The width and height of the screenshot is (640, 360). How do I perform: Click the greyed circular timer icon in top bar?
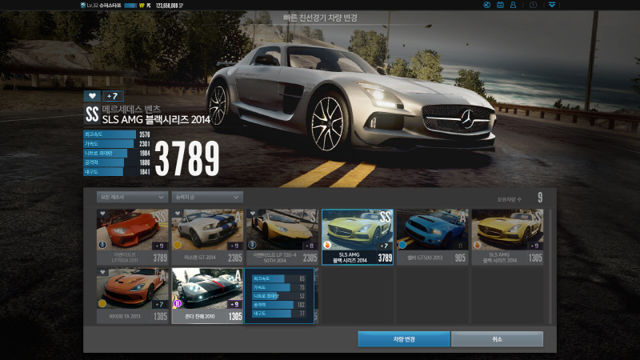pos(533,5)
